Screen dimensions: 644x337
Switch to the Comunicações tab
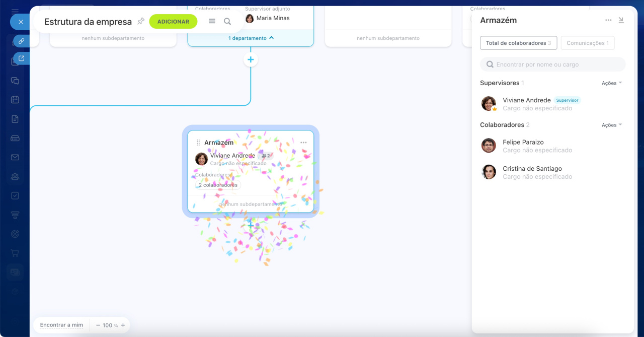587,43
